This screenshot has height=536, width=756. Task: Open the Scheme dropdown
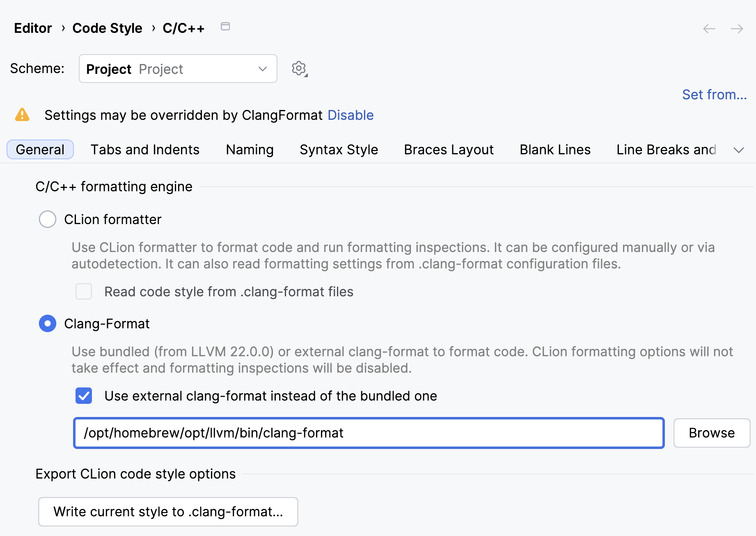(178, 69)
